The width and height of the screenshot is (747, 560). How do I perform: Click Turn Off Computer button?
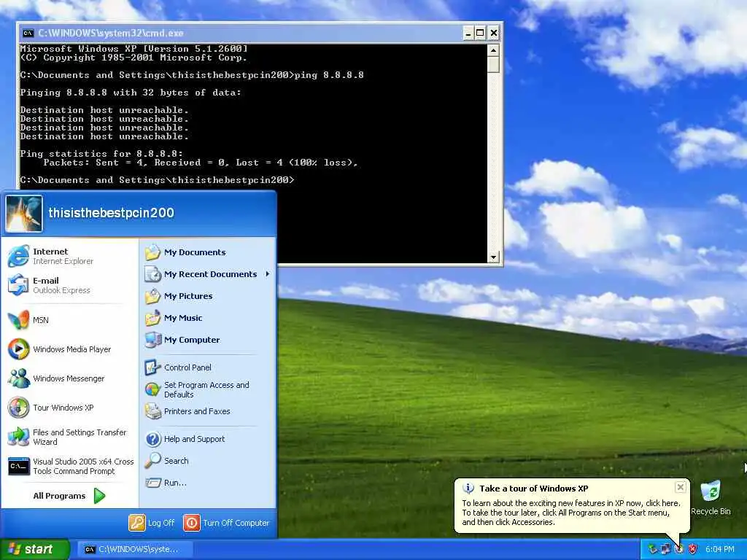(226, 523)
